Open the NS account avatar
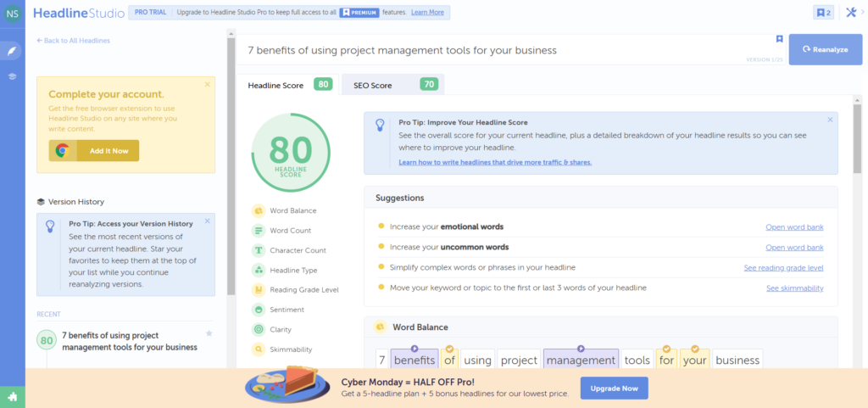This screenshot has width=868, height=408. 12,13
